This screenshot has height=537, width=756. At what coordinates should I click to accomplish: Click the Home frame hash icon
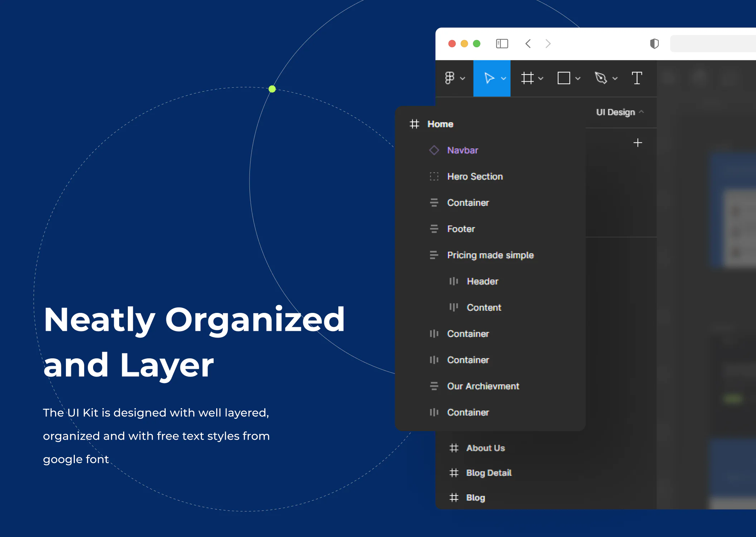coord(414,124)
